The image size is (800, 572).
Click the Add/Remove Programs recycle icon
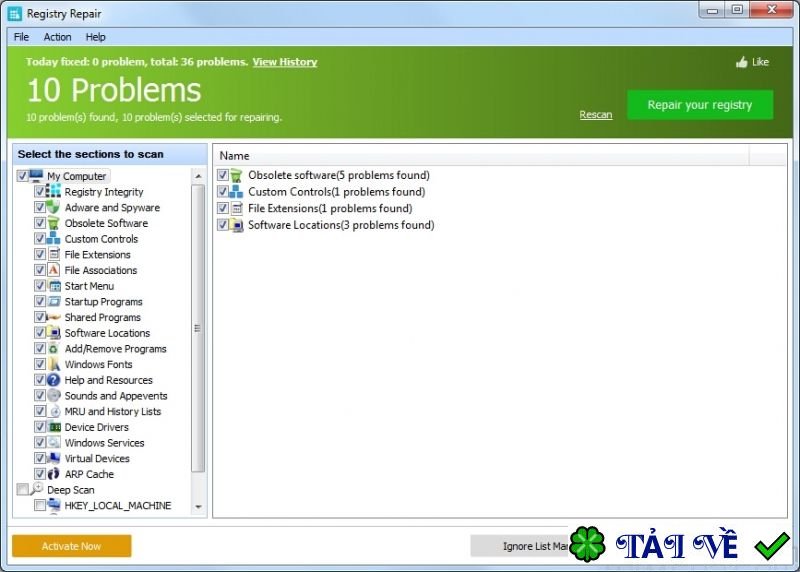54,349
